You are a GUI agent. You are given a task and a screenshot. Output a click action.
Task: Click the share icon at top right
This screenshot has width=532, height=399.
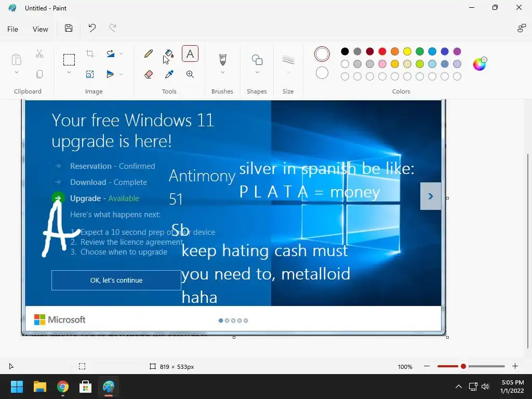522,29
